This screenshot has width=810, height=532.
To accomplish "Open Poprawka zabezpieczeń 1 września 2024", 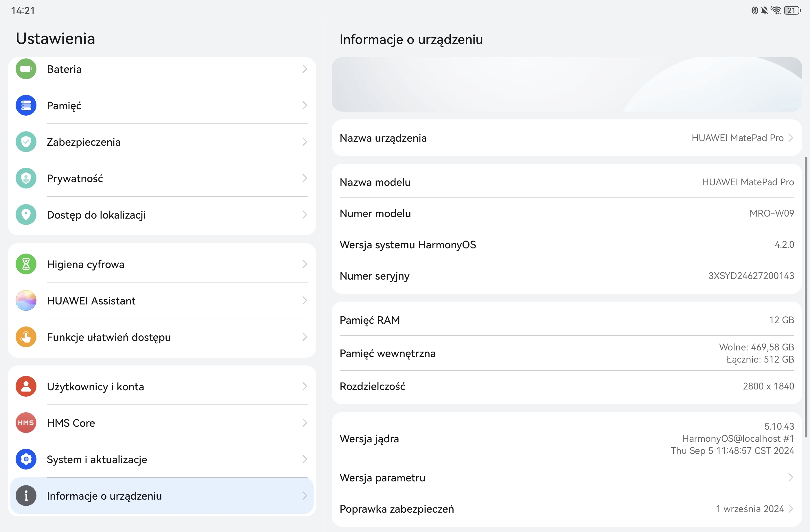I will tap(567, 509).
